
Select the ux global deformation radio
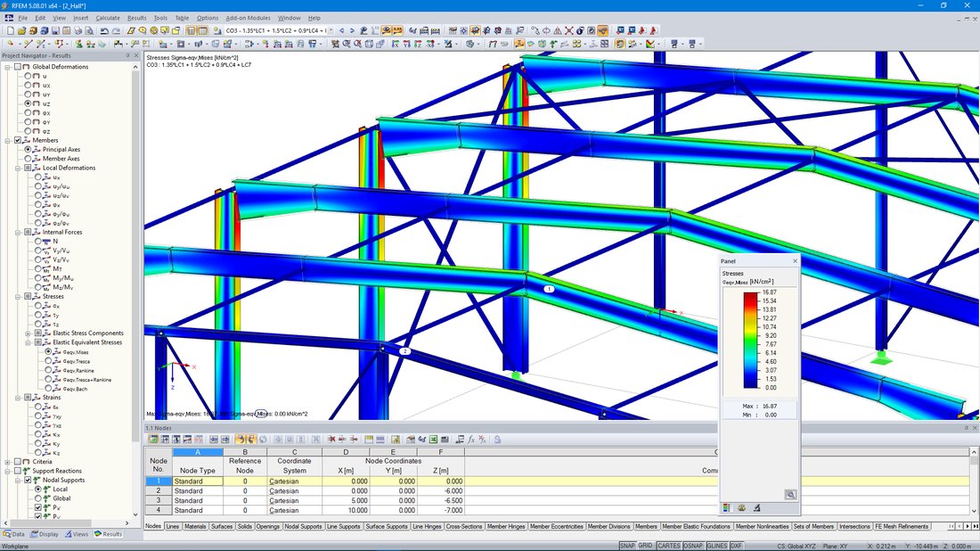tap(28, 85)
